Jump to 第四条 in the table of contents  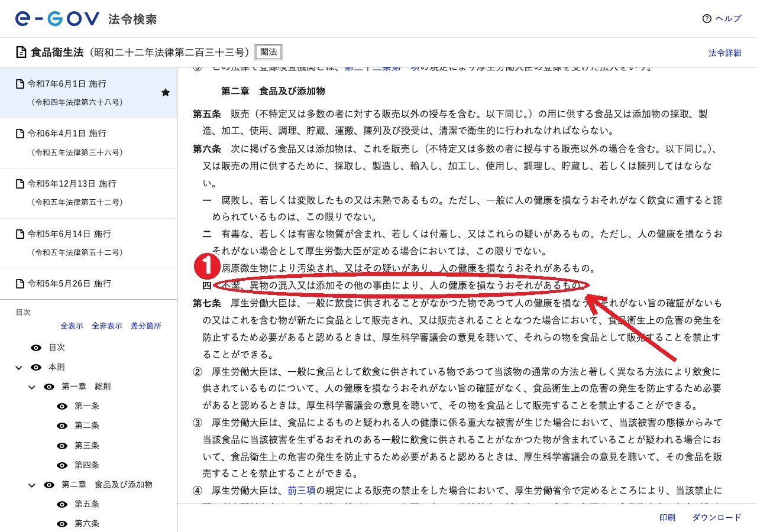point(87,465)
